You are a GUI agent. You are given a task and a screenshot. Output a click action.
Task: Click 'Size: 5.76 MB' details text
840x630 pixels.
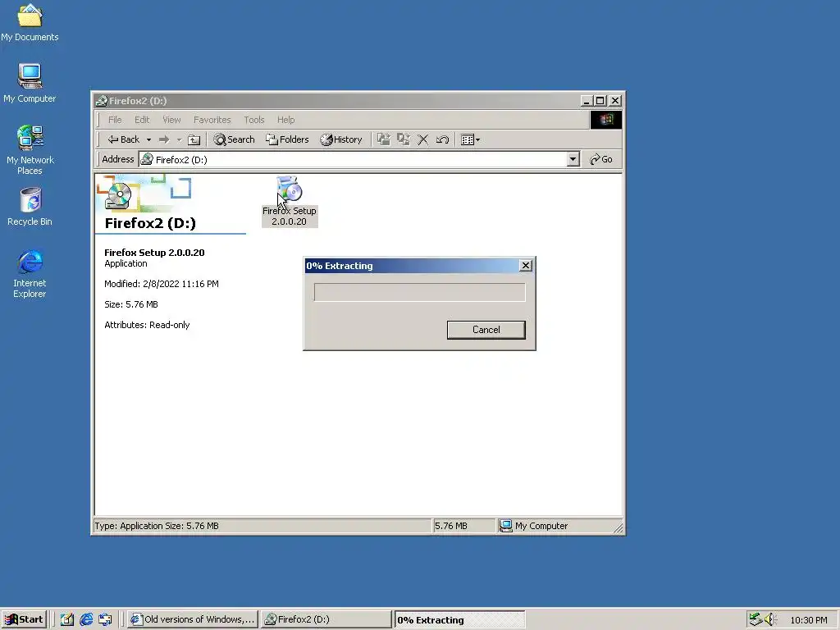pyautogui.click(x=131, y=304)
